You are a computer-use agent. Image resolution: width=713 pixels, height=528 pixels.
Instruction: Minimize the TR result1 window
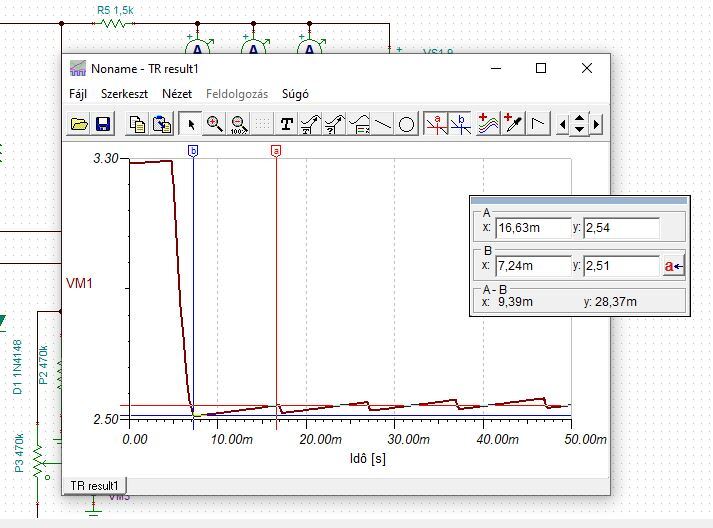(x=496, y=68)
